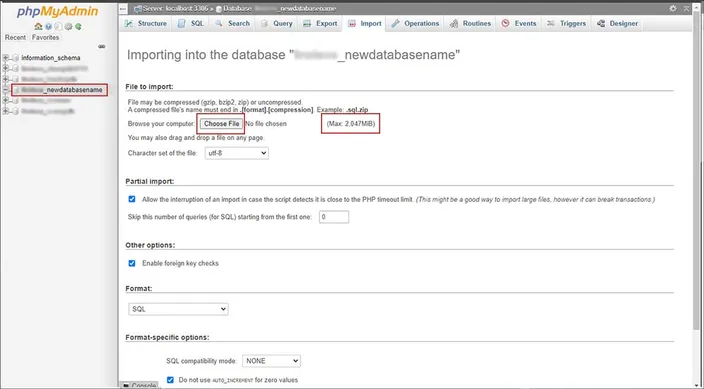
Task: Select the newdatabasename database in tree
Action: (62, 90)
